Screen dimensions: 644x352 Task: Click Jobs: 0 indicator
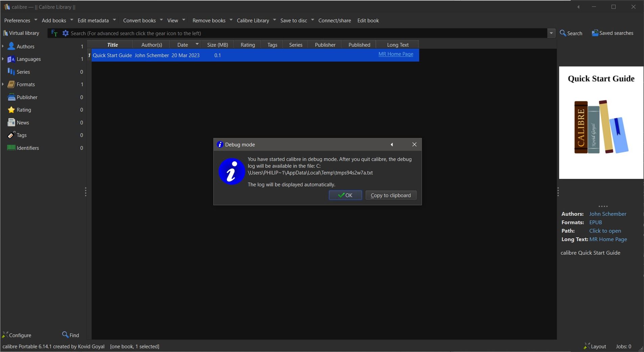[623, 346]
